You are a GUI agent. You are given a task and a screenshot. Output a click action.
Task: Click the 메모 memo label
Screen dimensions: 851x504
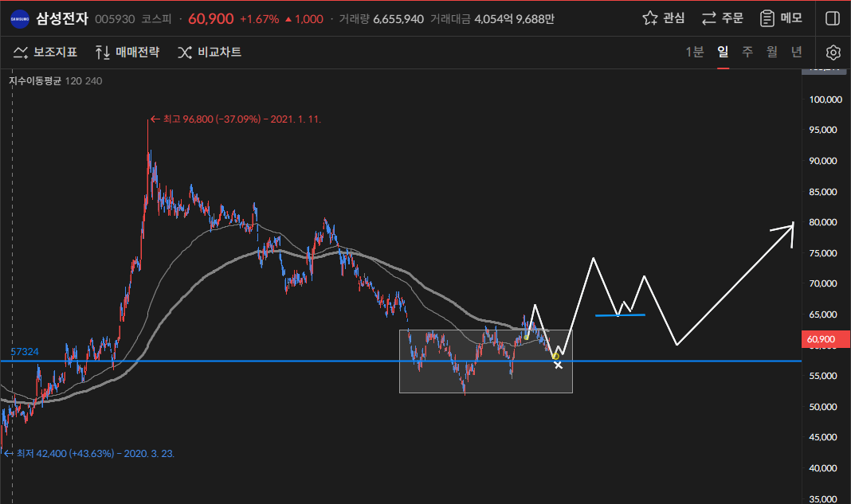point(791,18)
